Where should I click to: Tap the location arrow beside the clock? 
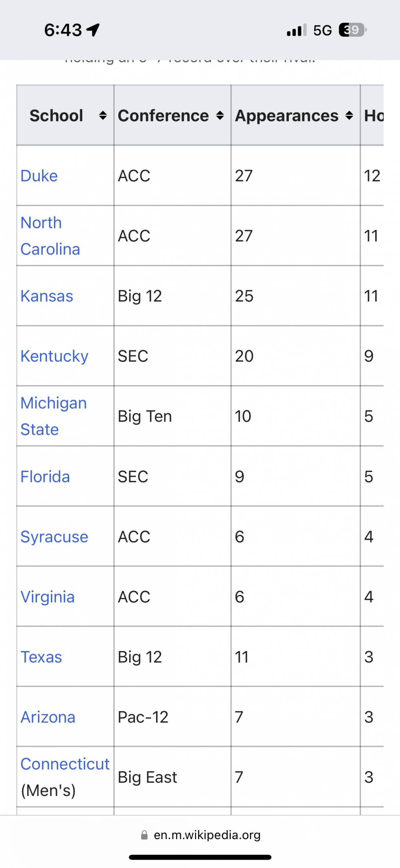coord(93,30)
